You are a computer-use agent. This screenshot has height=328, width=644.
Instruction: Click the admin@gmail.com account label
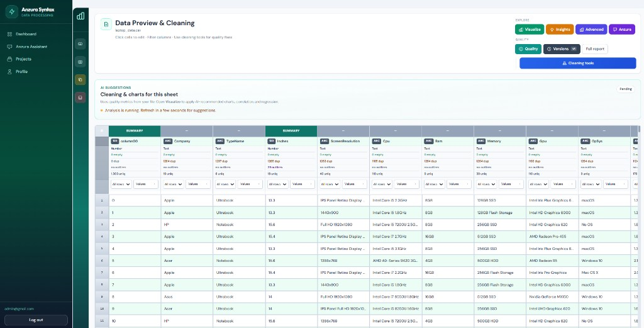[19, 308]
